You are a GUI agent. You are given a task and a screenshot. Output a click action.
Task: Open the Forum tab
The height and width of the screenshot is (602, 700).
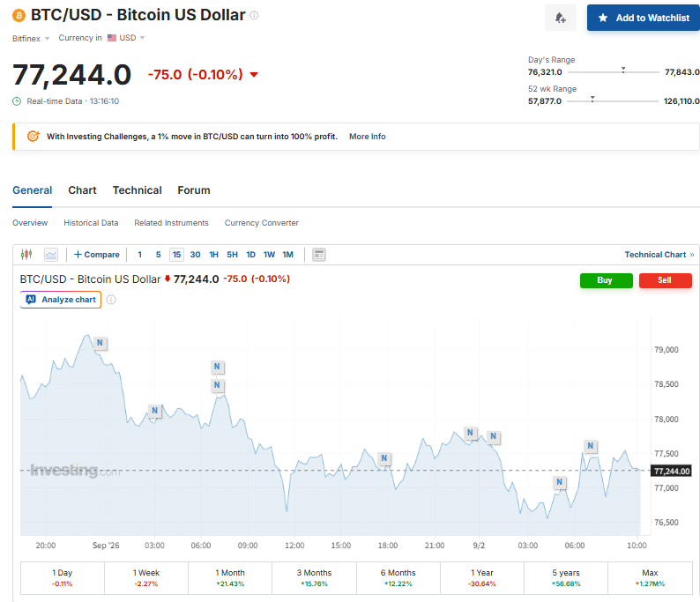point(194,190)
